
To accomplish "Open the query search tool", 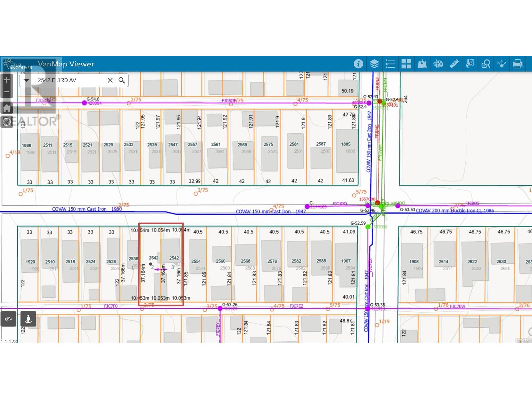I will 486,64.
